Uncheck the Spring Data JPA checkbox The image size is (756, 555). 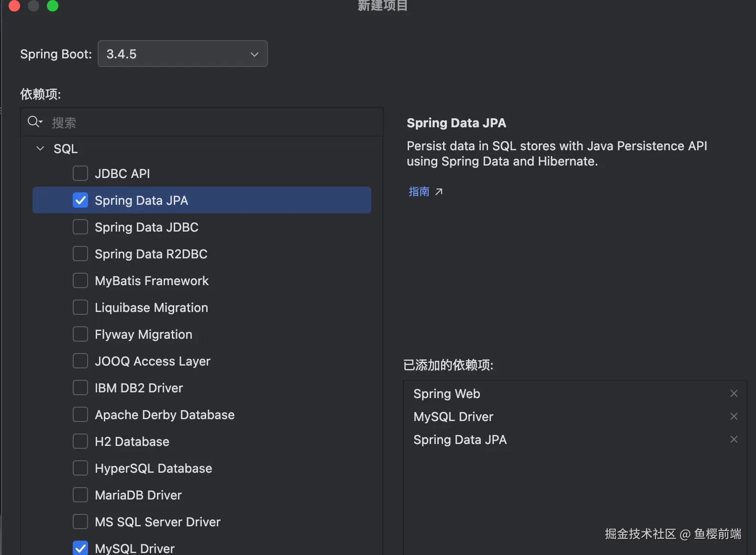(x=80, y=200)
